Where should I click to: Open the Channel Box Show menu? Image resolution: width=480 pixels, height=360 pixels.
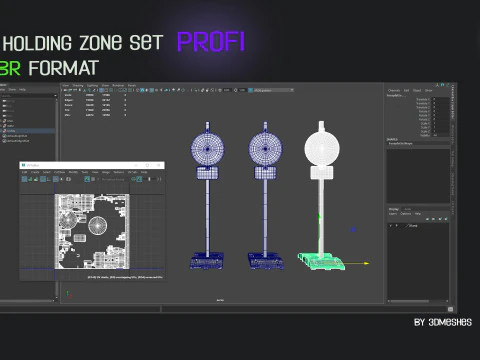point(429,90)
